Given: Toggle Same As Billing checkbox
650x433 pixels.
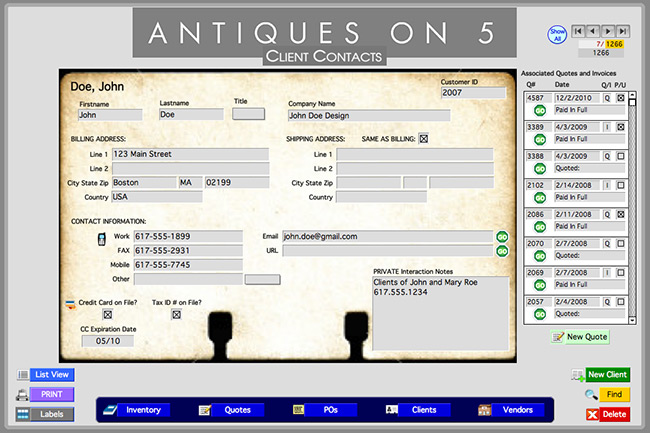Looking at the screenshot, I should coord(423,138).
